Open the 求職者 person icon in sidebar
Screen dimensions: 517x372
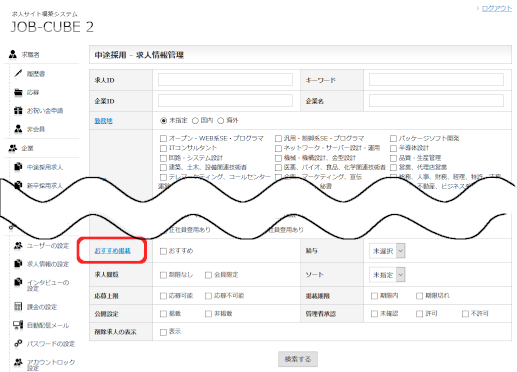(x=13, y=54)
